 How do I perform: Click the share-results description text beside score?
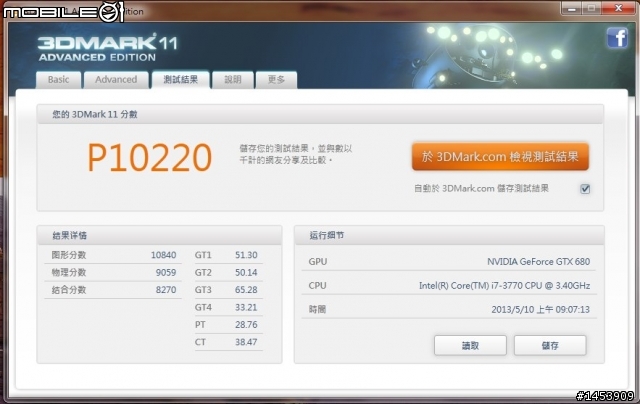(296, 154)
